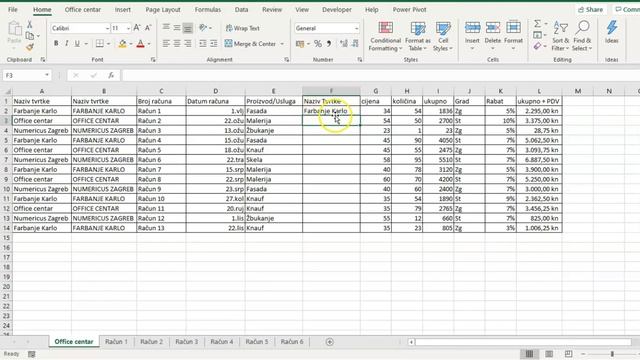Viewport: 640px width, 360px height.
Task: Switch to the Formulas tab
Action: tap(208, 9)
